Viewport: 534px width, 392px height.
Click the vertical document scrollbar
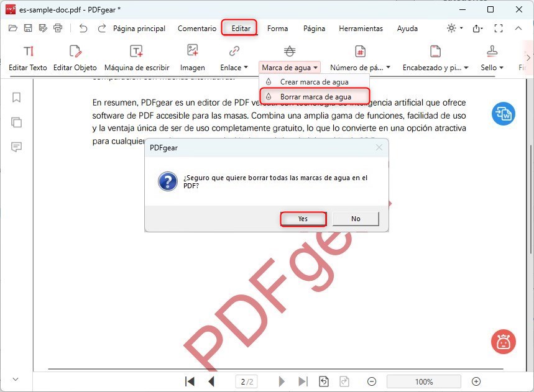pyautogui.click(x=530, y=199)
